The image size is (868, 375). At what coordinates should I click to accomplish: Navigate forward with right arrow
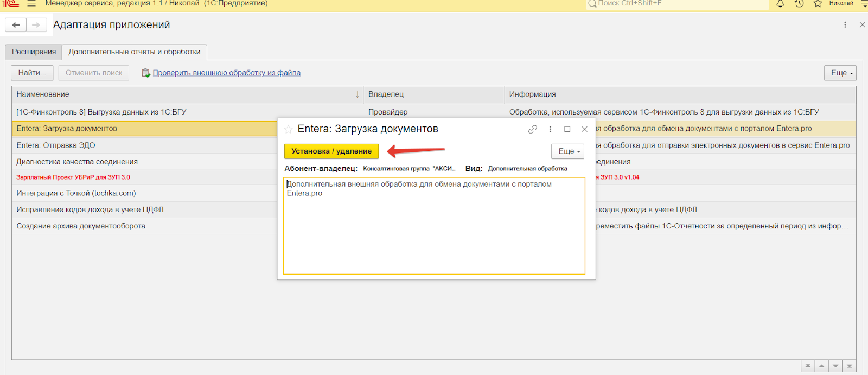36,25
